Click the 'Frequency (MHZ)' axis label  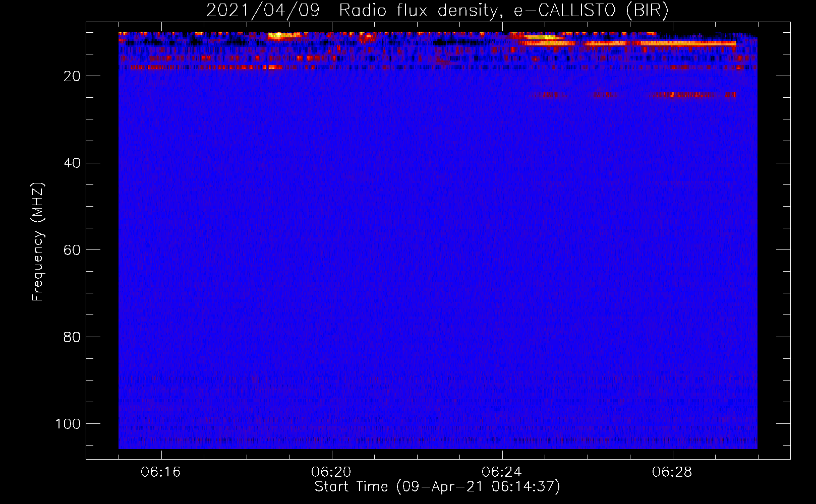click(38, 242)
